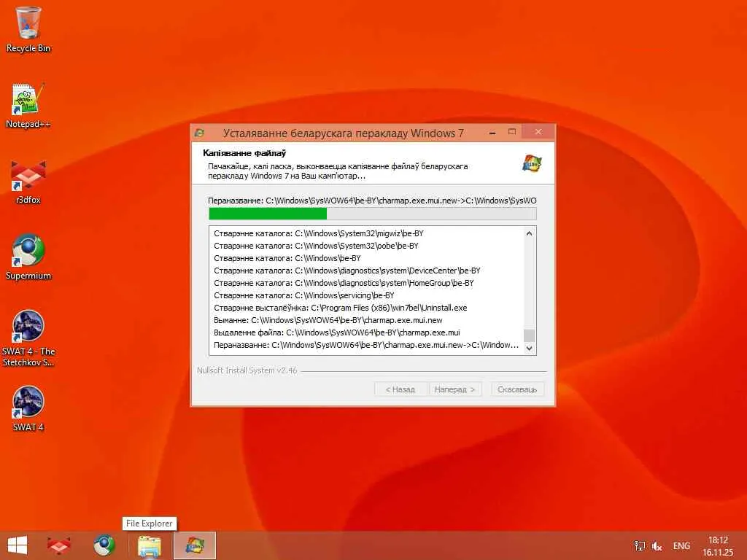Click the 'Капіяванне файлаў' heading

point(244,153)
